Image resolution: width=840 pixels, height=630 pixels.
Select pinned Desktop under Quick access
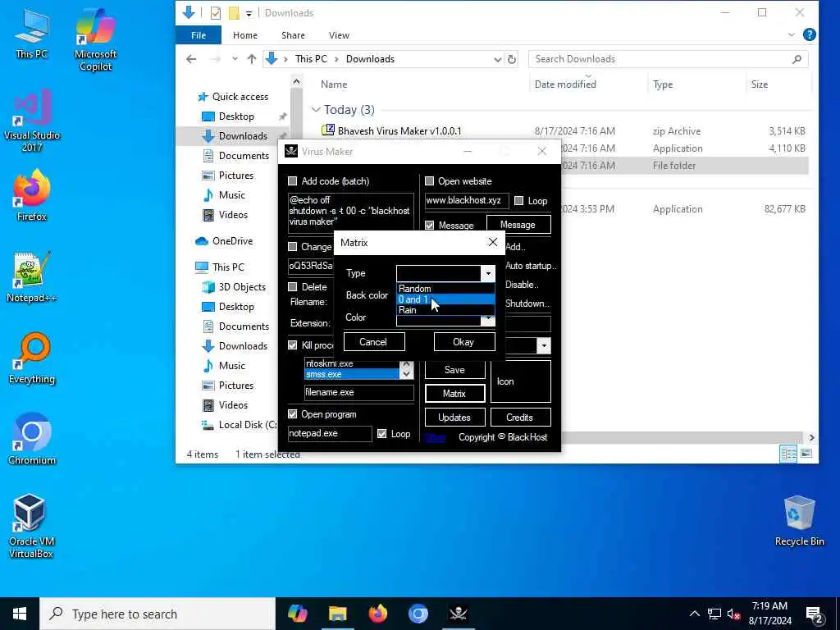point(236,116)
